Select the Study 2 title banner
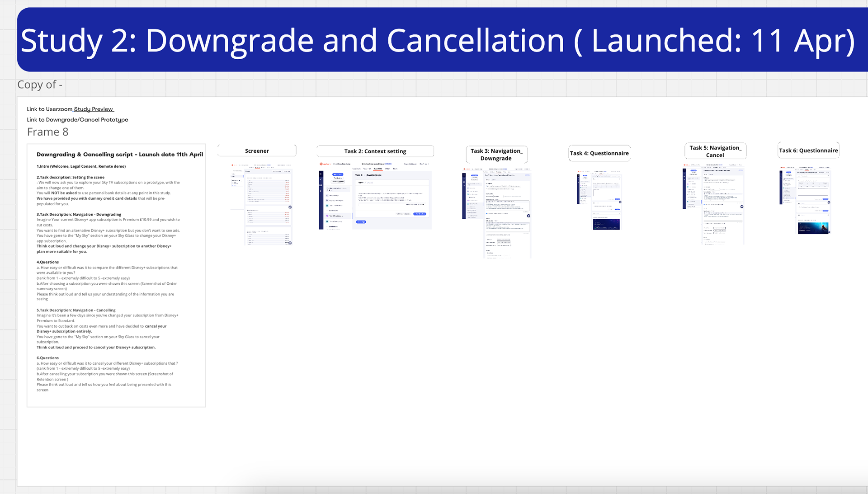This screenshot has width=868, height=494. pos(442,40)
